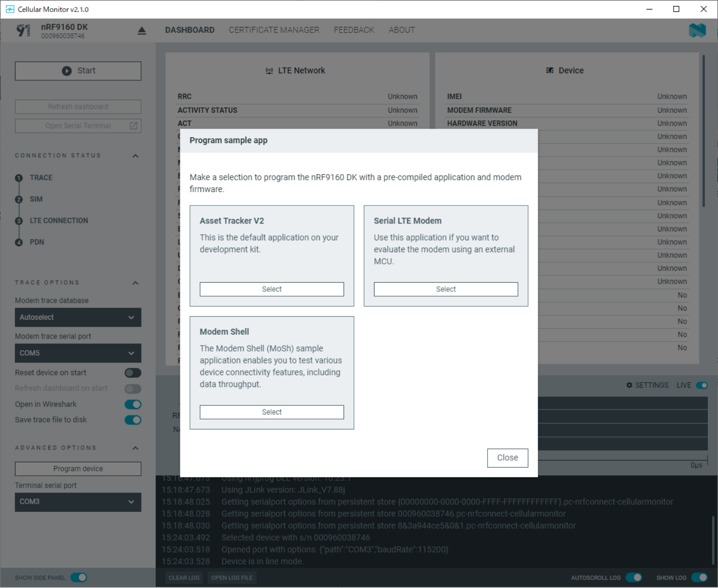Enable Reset device on start
This screenshot has width=718, height=588.
click(133, 373)
